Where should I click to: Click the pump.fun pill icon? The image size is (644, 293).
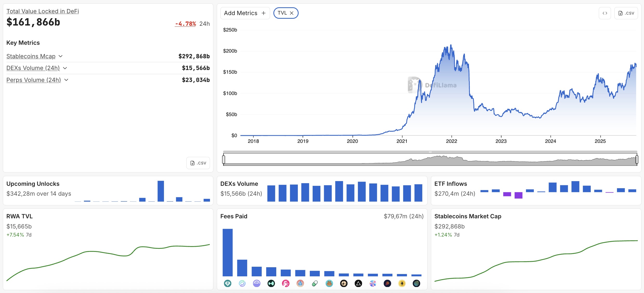(315, 283)
